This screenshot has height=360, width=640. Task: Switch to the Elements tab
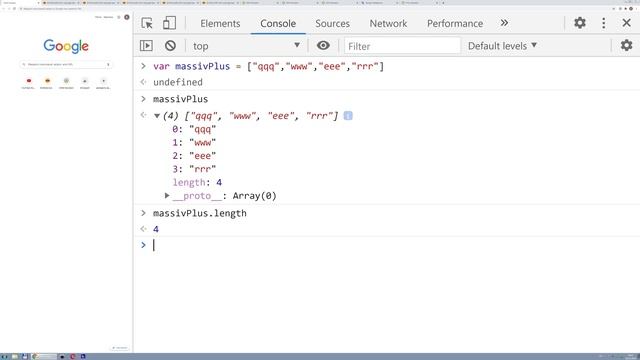(220, 24)
